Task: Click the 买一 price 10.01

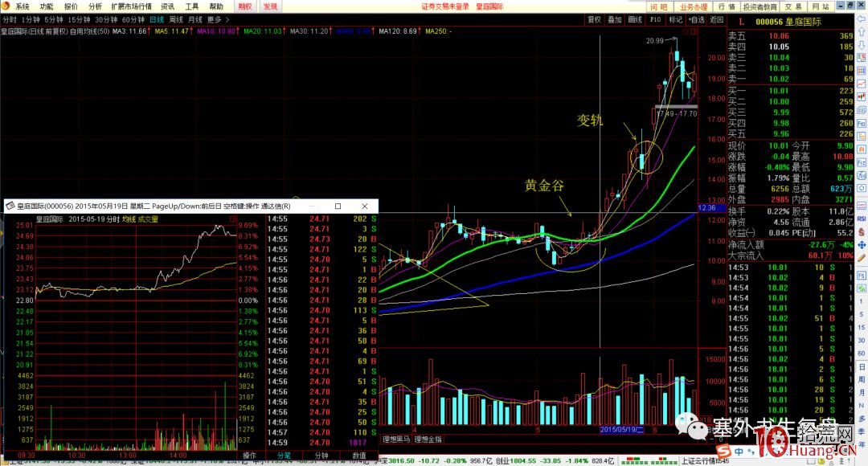Action: pos(778,91)
